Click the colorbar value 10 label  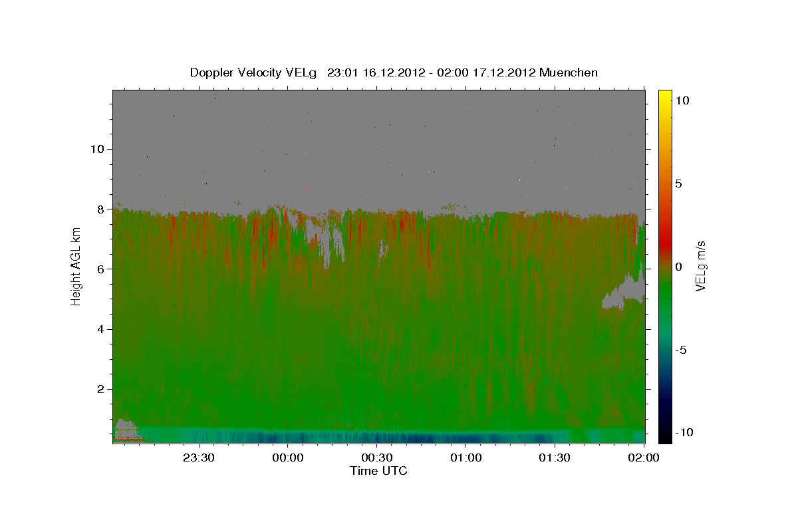tap(683, 100)
